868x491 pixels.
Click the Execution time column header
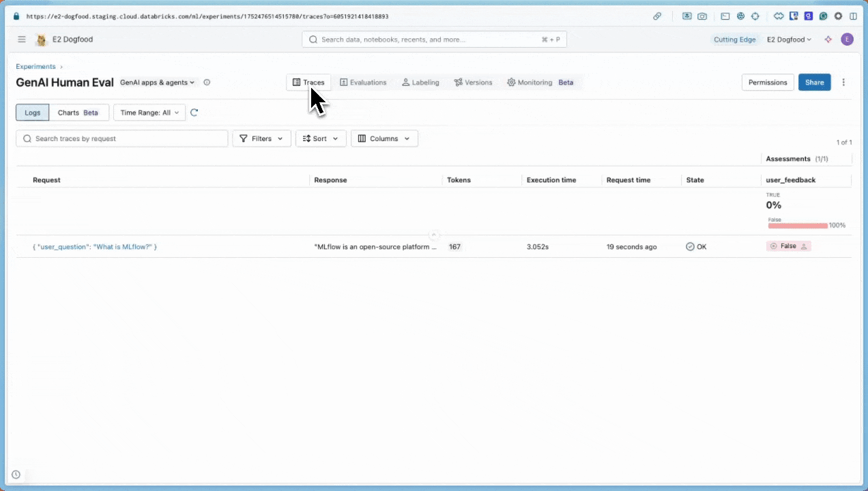(x=551, y=180)
